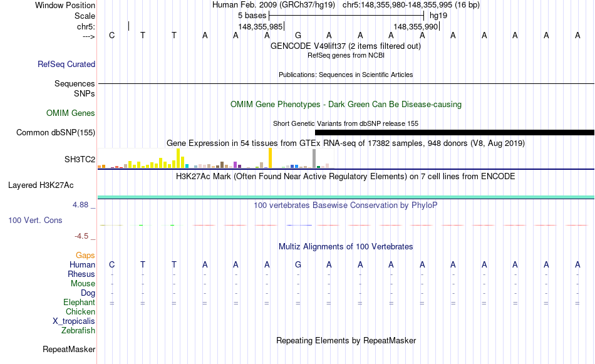Click the OMIM Gene Phenotypes green title
595x364 pixels.
click(346, 105)
